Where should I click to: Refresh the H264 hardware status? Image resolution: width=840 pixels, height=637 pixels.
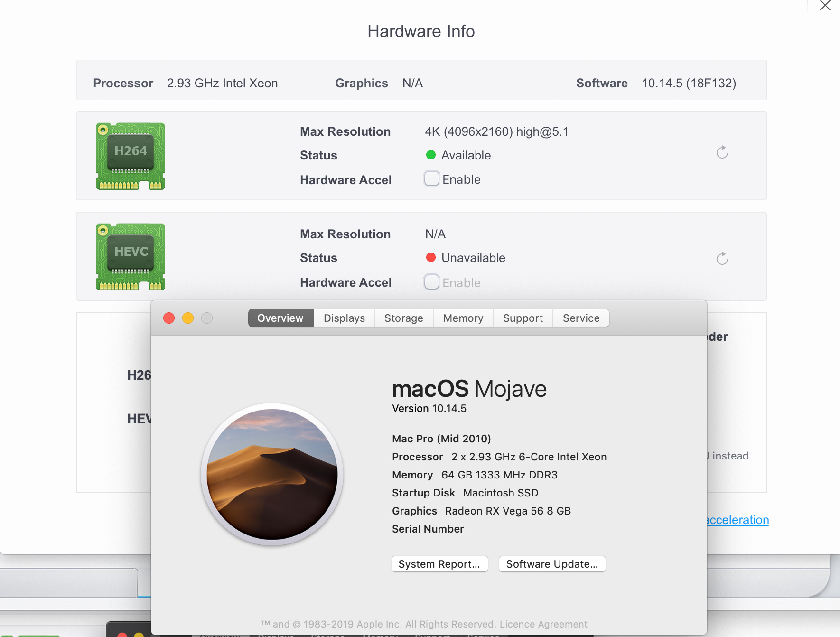(722, 152)
